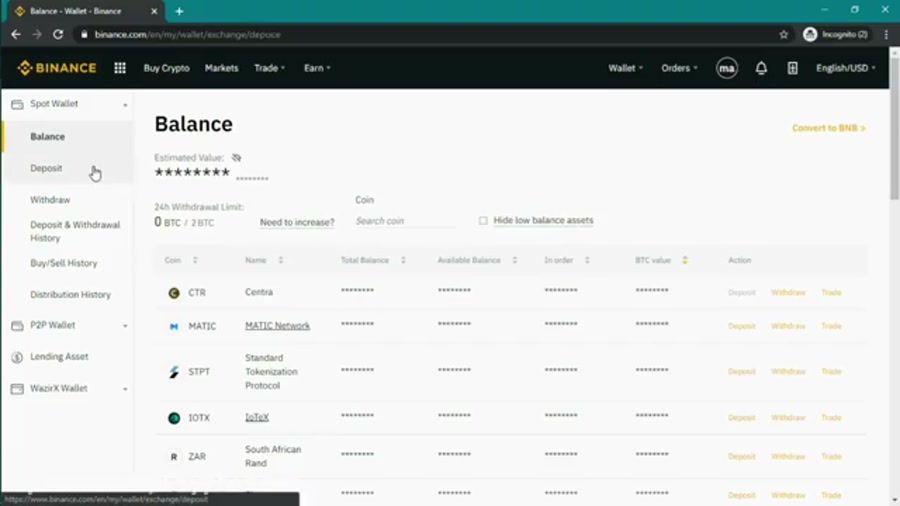Click the IOTX coin icon

tap(174, 418)
